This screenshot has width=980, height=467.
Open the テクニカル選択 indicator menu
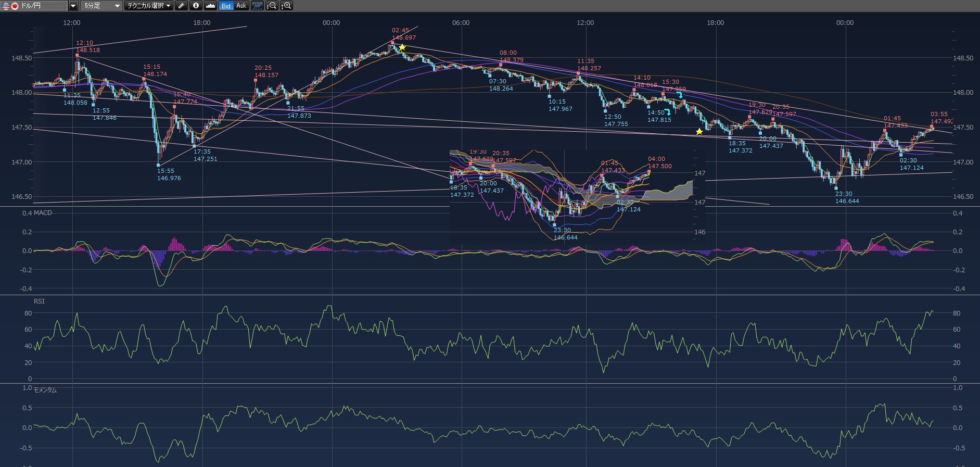pyautogui.click(x=149, y=6)
